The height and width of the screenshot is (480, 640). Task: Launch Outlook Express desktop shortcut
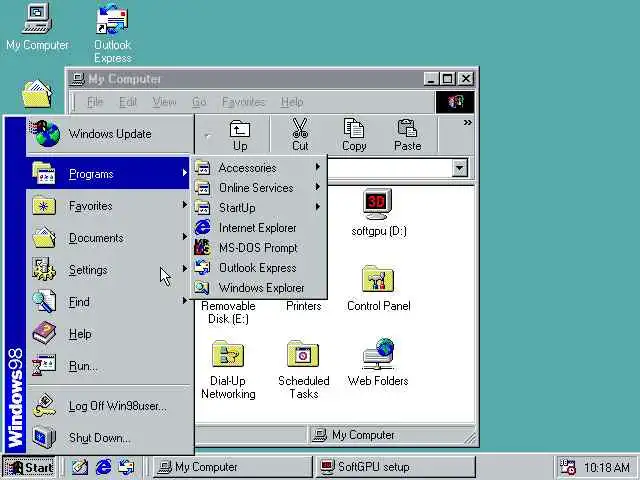click(112, 33)
